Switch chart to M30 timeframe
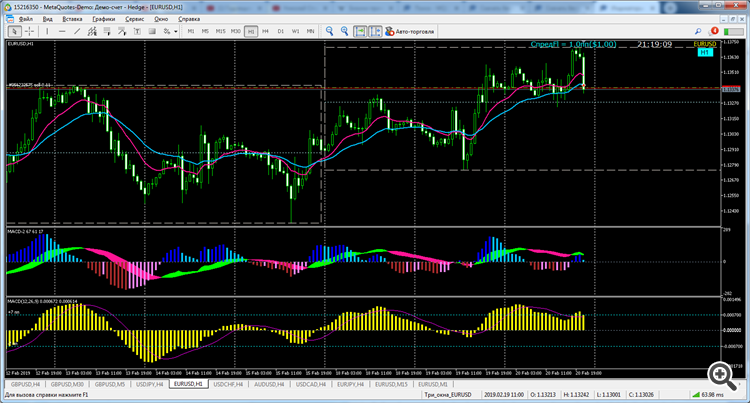 [x=236, y=32]
